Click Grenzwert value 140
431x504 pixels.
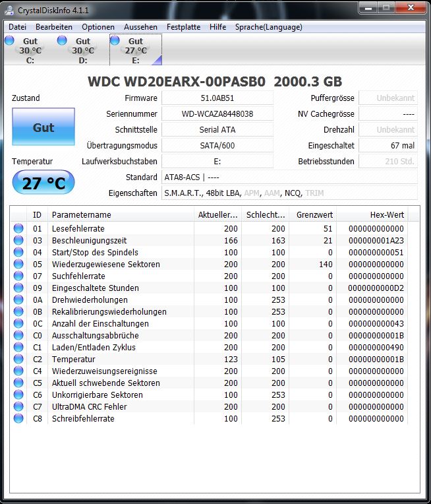(x=326, y=265)
